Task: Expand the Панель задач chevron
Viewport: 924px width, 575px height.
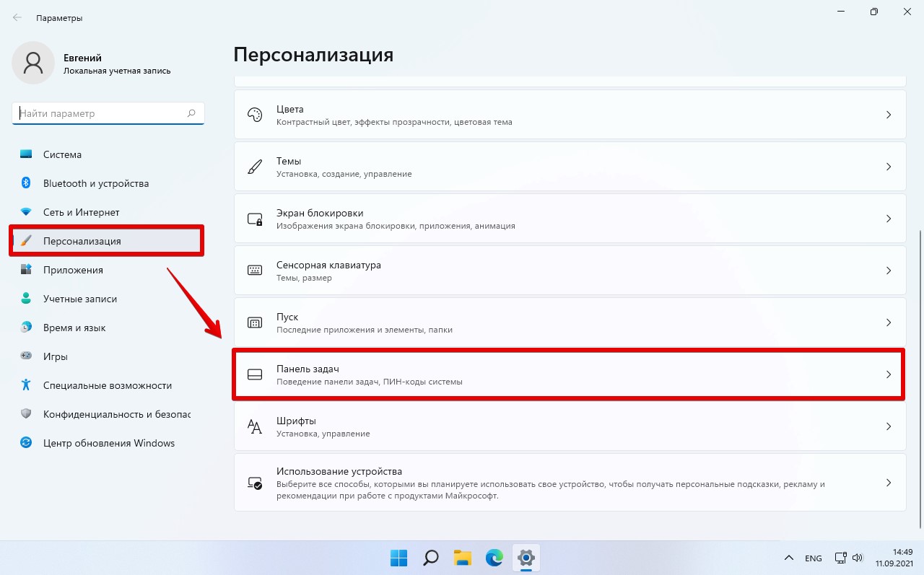Action: click(x=889, y=374)
